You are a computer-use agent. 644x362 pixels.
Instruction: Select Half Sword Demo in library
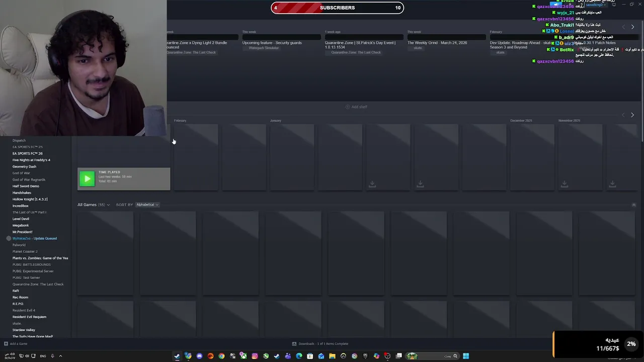(26, 186)
